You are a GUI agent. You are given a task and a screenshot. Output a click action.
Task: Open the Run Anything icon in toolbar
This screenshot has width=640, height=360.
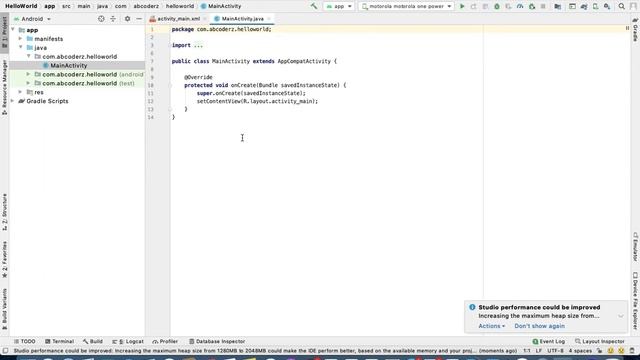click(572, 6)
